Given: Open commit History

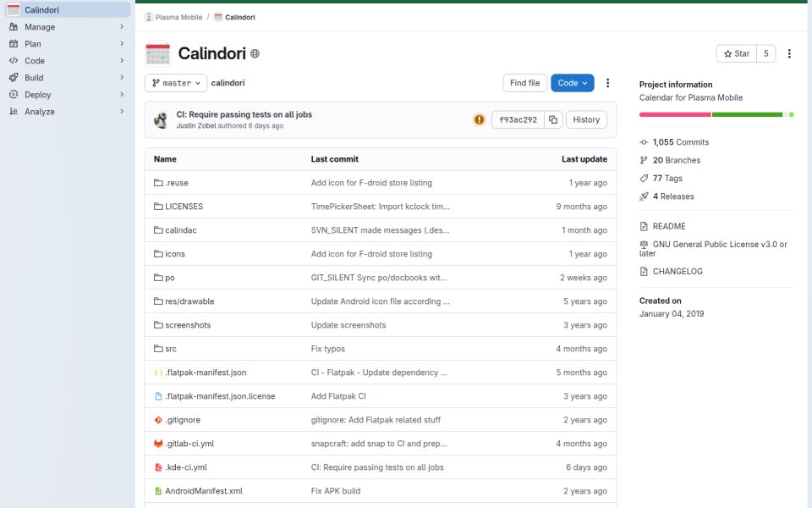Looking at the screenshot, I should point(586,119).
